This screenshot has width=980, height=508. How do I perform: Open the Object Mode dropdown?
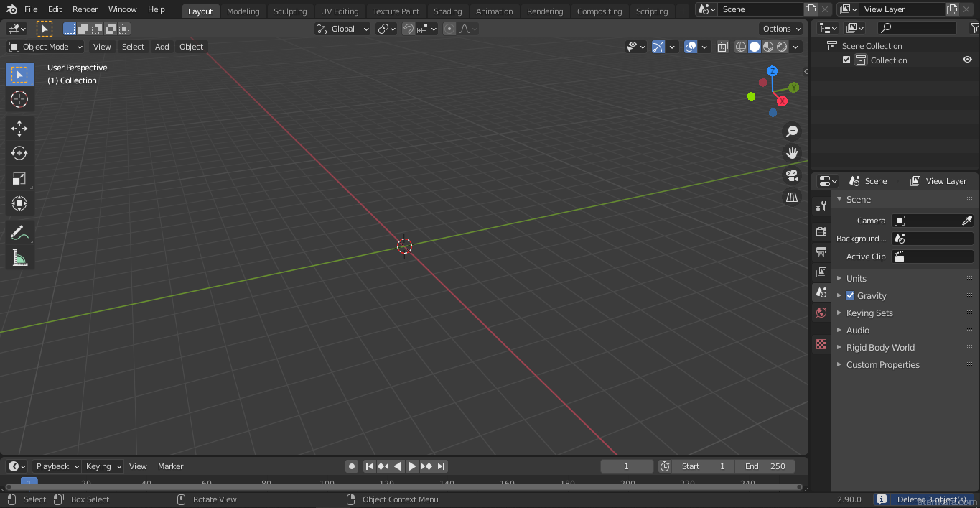(x=46, y=47)
